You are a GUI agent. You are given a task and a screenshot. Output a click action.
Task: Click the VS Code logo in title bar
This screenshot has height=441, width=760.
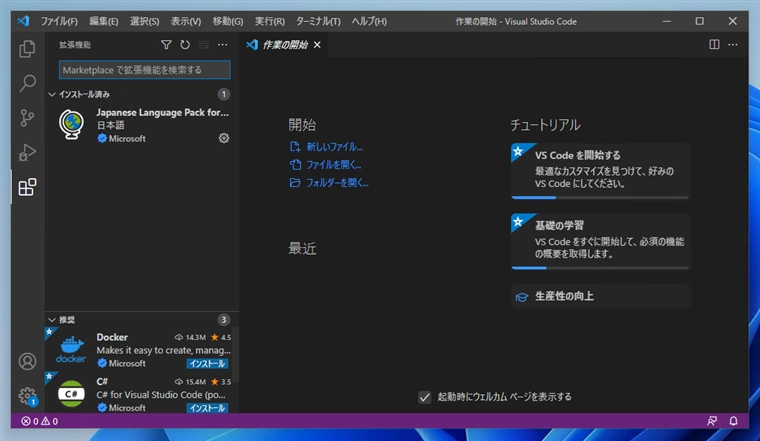(x=23, y=21)
